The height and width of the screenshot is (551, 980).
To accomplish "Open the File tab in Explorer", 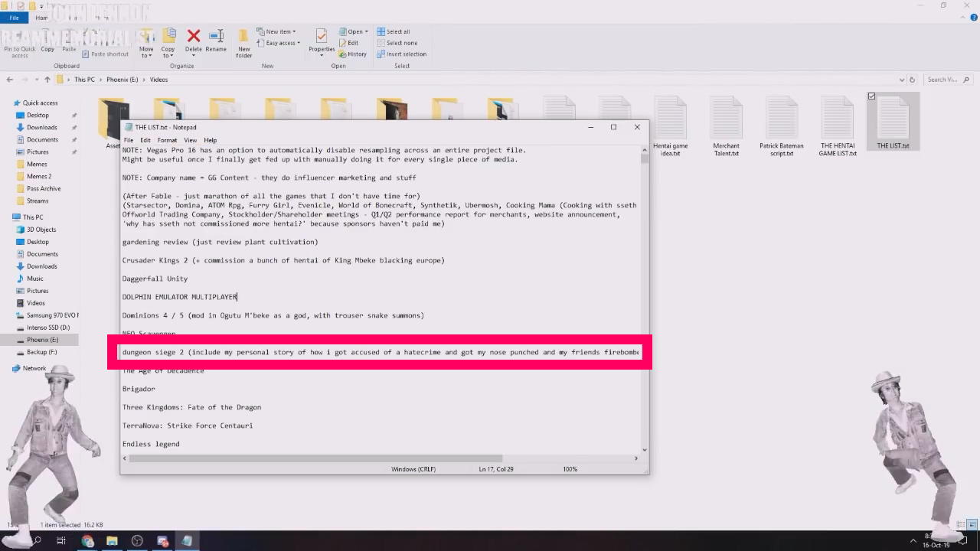I will (14, 18).
